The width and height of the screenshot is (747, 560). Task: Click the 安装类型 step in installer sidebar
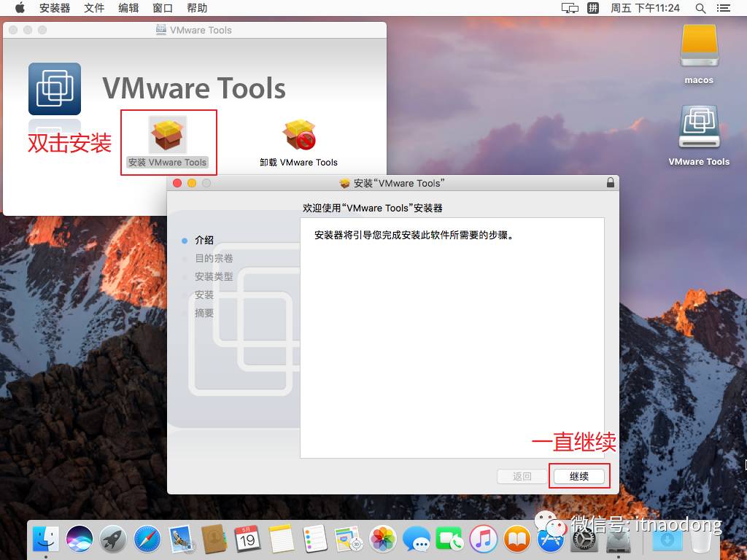(214, 276)
